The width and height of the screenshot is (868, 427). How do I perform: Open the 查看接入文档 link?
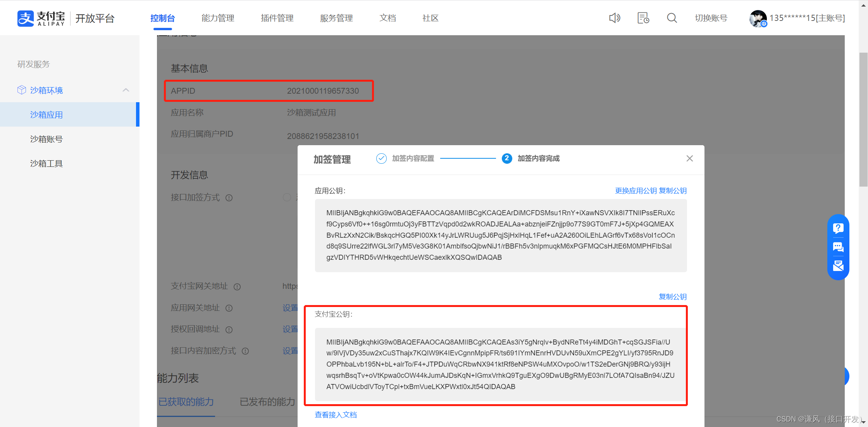tap(336, 415)
